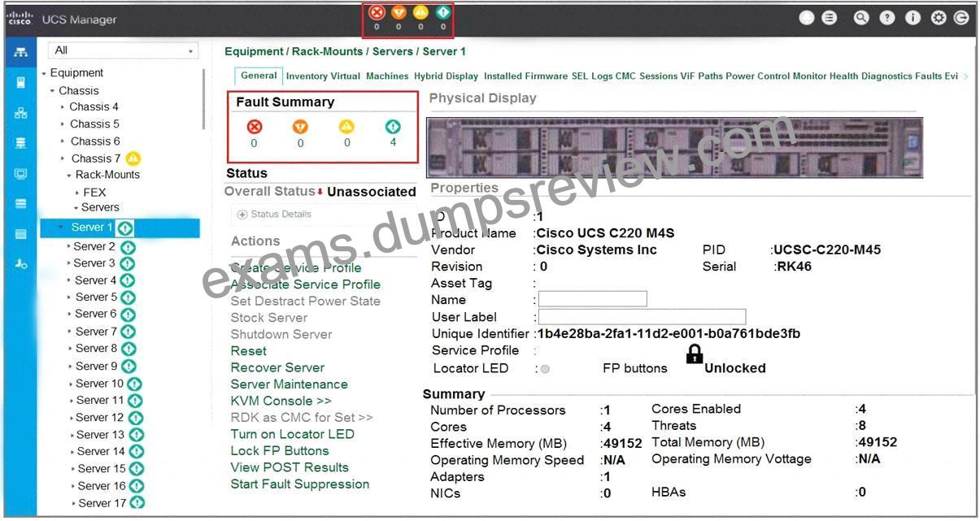Click the KVM Console link
This screenshot has height=521, width=980.
pos(281,401)
